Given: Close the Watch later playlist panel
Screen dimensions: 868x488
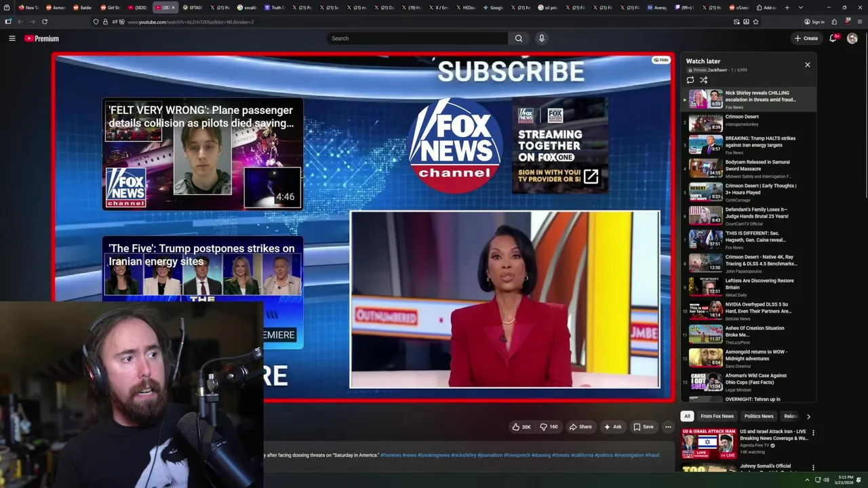Looking at the screenshot, I should (x=807, y=64).
